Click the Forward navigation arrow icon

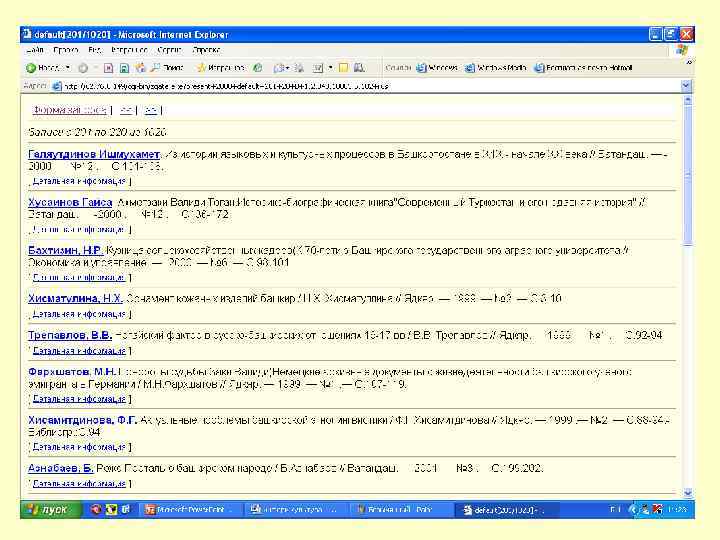(x=83, y=68)
